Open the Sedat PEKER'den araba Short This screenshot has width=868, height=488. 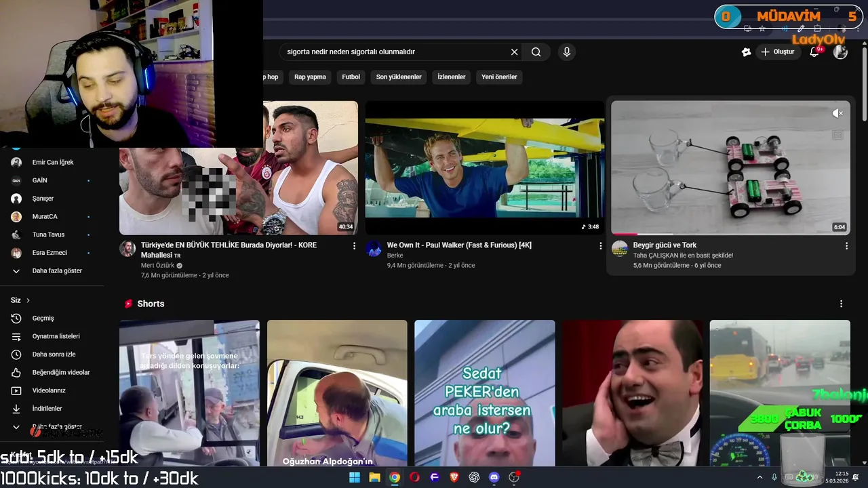click(x=485, y=393)
